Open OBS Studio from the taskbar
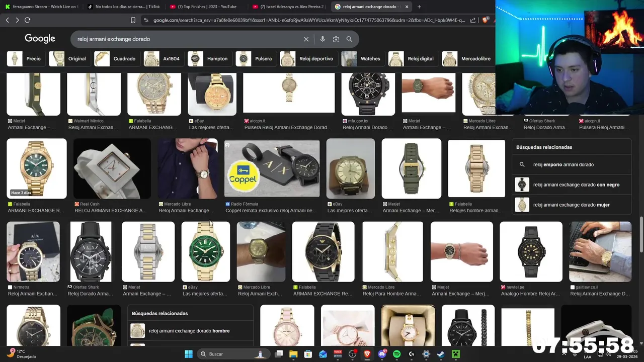Image resolution: width=644 pixels, height=362 pixels. coord(352,354)
